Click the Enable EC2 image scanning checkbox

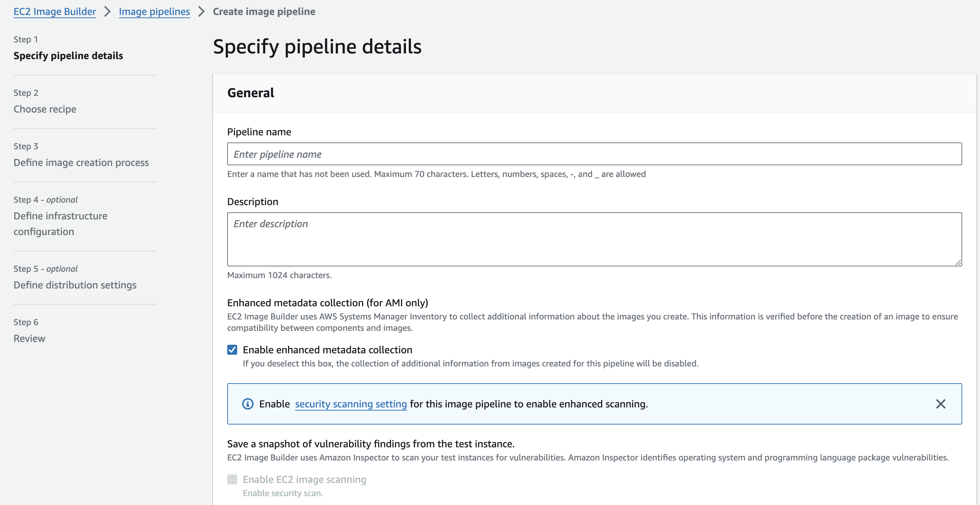coord(232,479)
